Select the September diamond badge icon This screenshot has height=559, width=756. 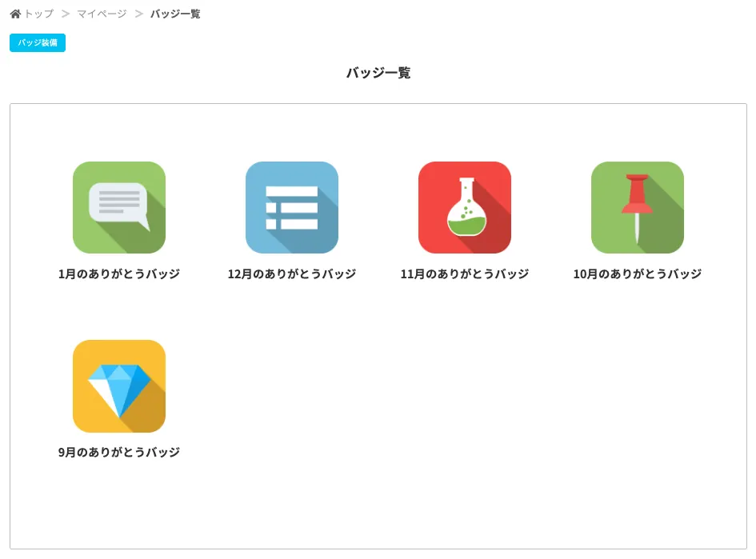119,386
